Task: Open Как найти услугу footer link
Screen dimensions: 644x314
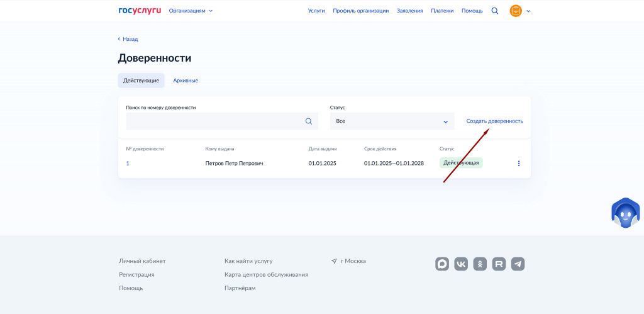Action: [x=248, y=261]
